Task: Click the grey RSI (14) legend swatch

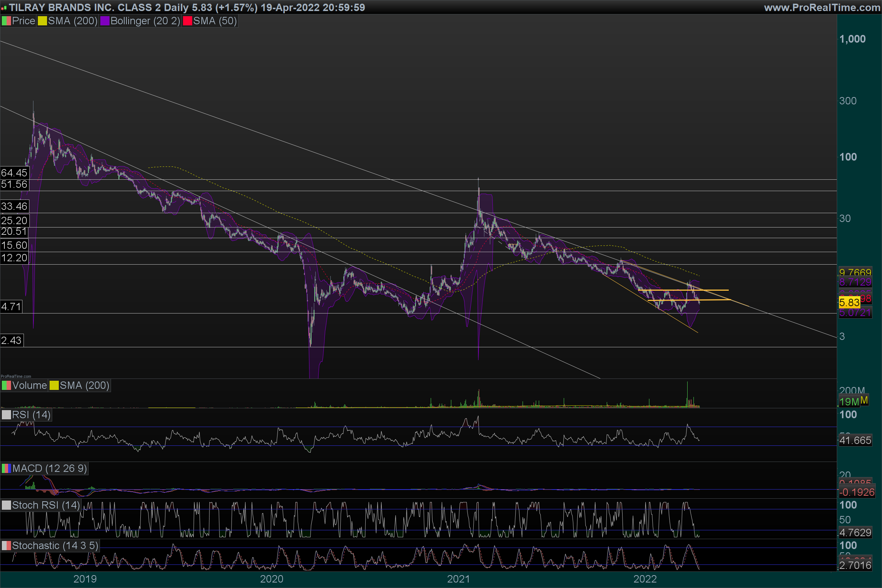Action: tap(6, 415)
